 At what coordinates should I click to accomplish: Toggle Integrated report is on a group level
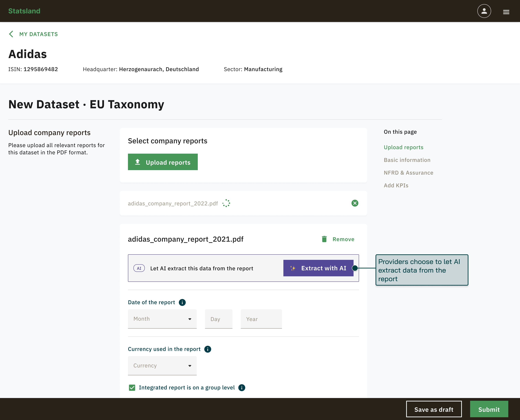[x=132, y=388]
